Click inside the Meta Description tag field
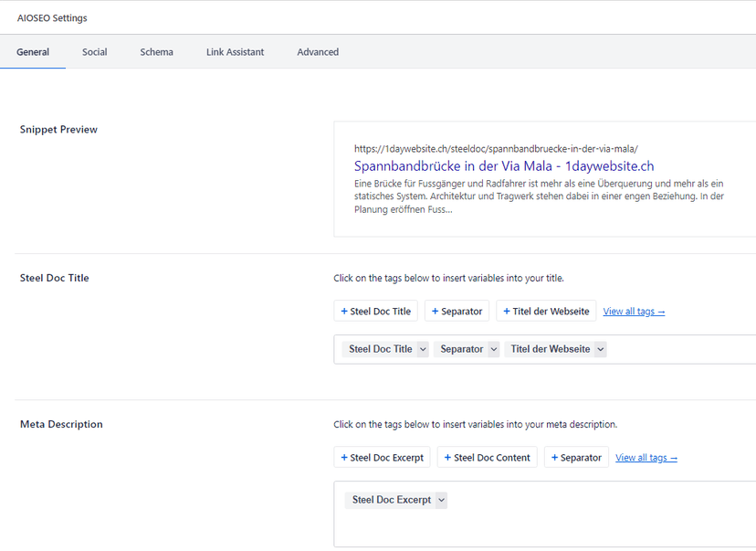 tap(545, 514)
